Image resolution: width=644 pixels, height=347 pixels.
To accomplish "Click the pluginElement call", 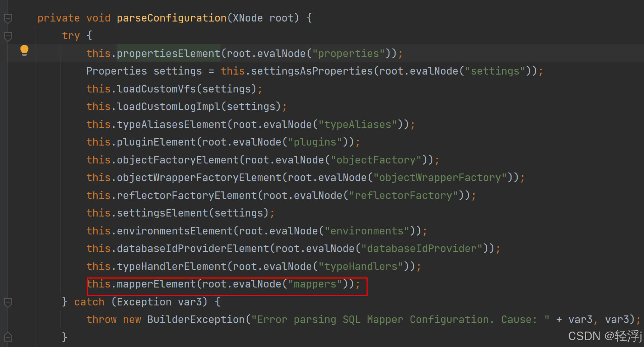I will [156, 142].
